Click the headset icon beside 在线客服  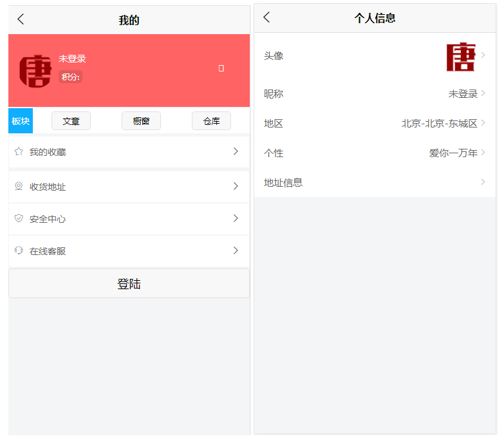click(19, 251)
